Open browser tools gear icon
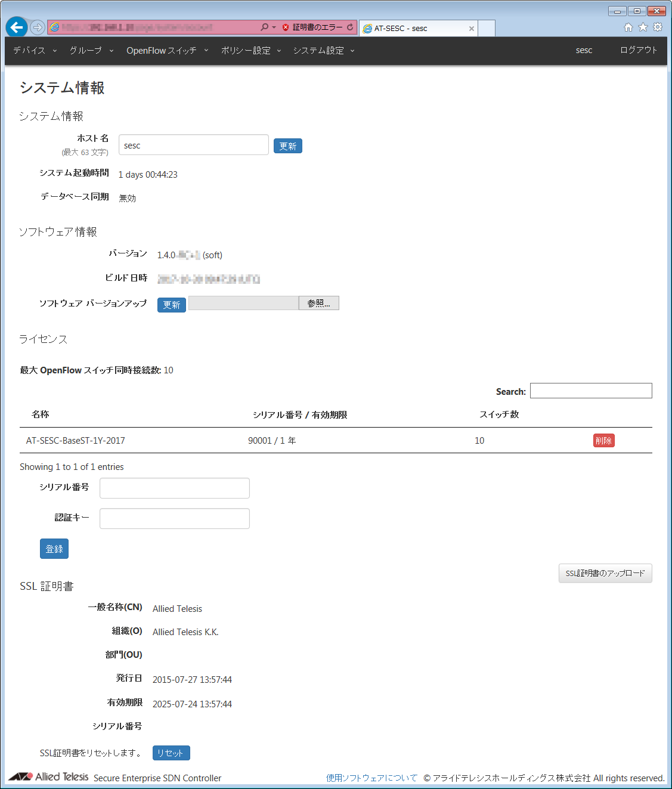This screenshot has width=672, height=789. pos(658,27)
